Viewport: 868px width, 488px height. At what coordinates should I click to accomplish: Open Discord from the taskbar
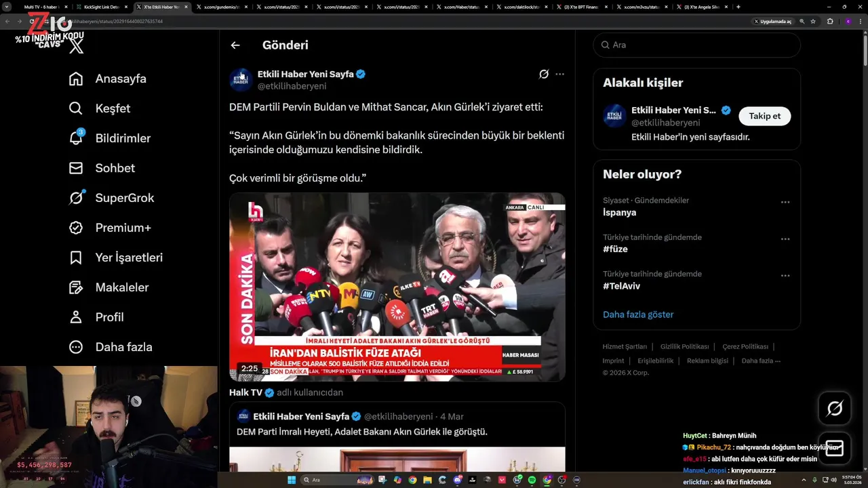tap(458, 480)
